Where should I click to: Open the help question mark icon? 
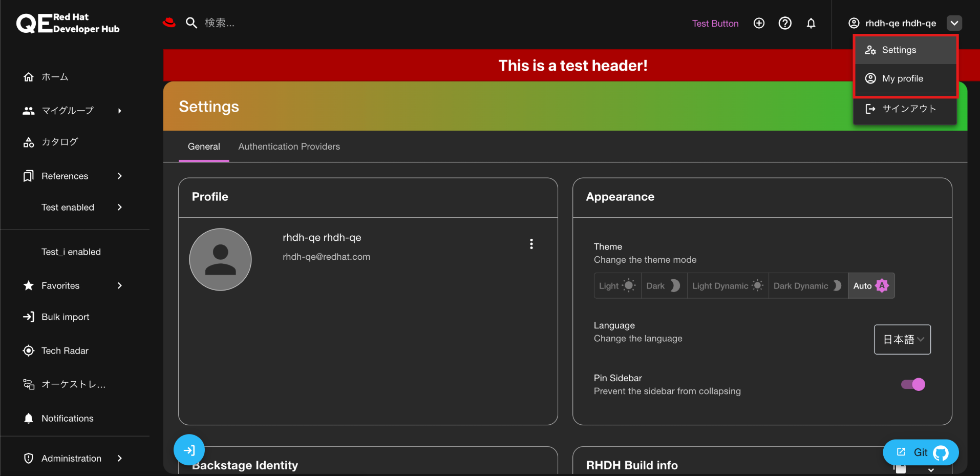click(x=785, y=23)
